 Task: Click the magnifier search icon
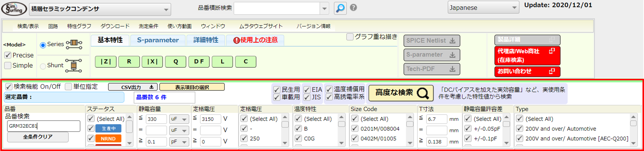point(340,8)
